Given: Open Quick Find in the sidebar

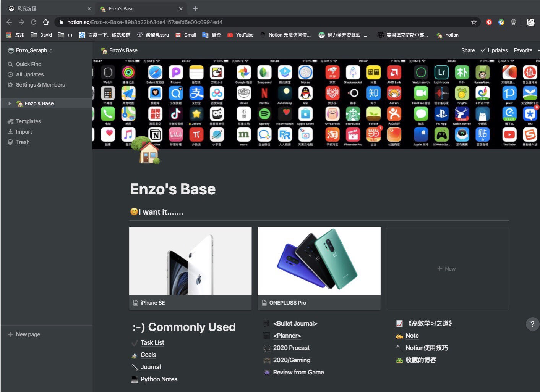Looking at the screenshot, I should 46,64.
